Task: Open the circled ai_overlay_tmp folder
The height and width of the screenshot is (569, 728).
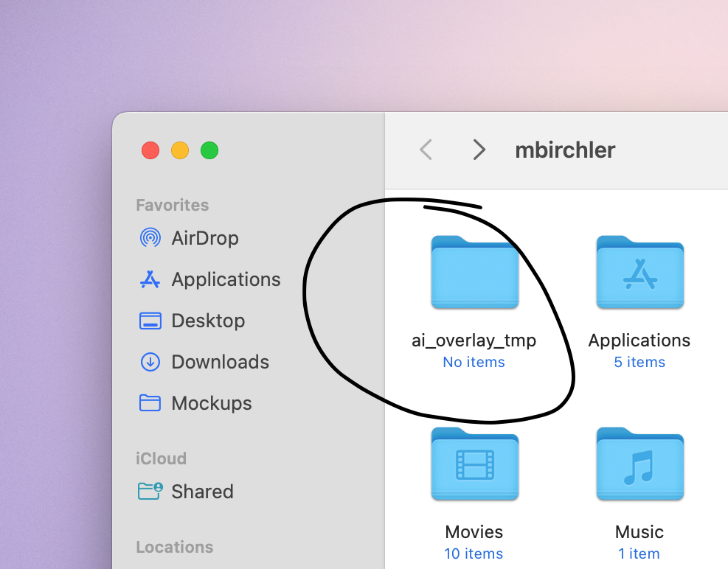Action: 474,272
